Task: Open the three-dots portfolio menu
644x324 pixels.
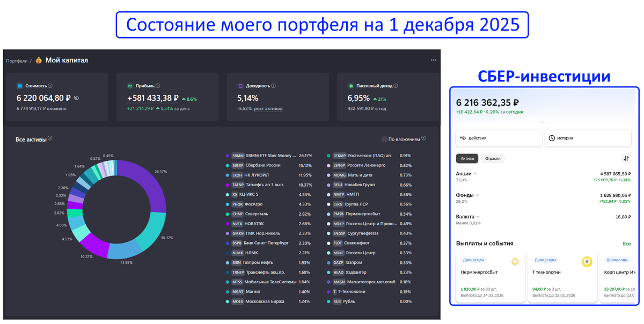Action: [434, 60]
